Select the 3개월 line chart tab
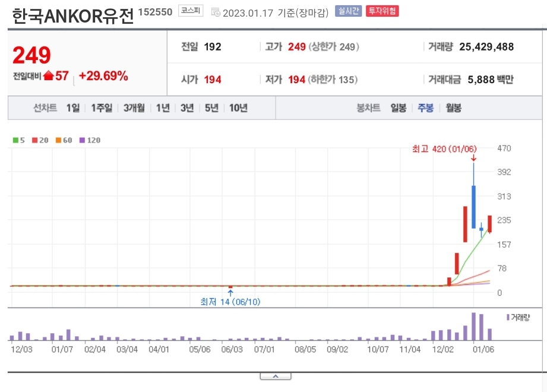 (x=134, y=108)
